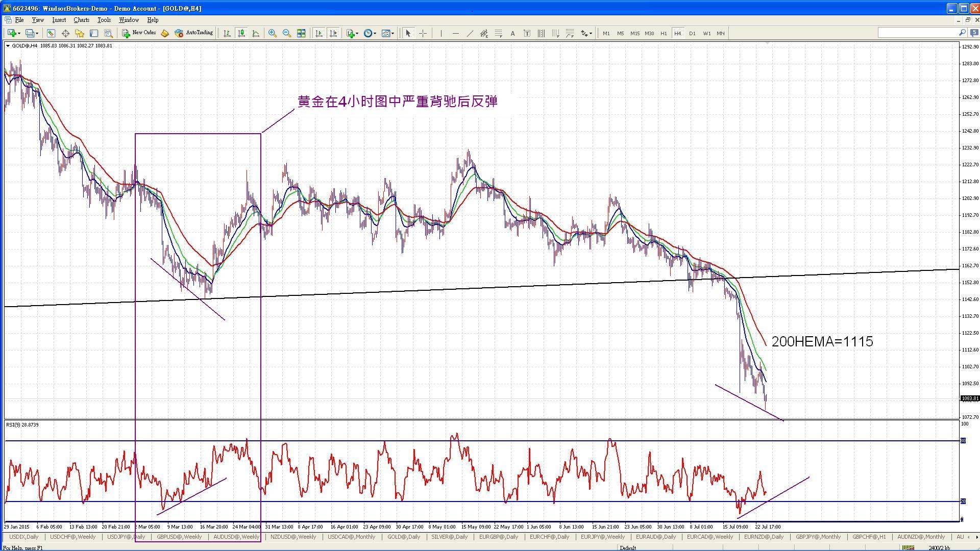
Task: Enable Chart Shift toggle
Action: tap(333, 33)
